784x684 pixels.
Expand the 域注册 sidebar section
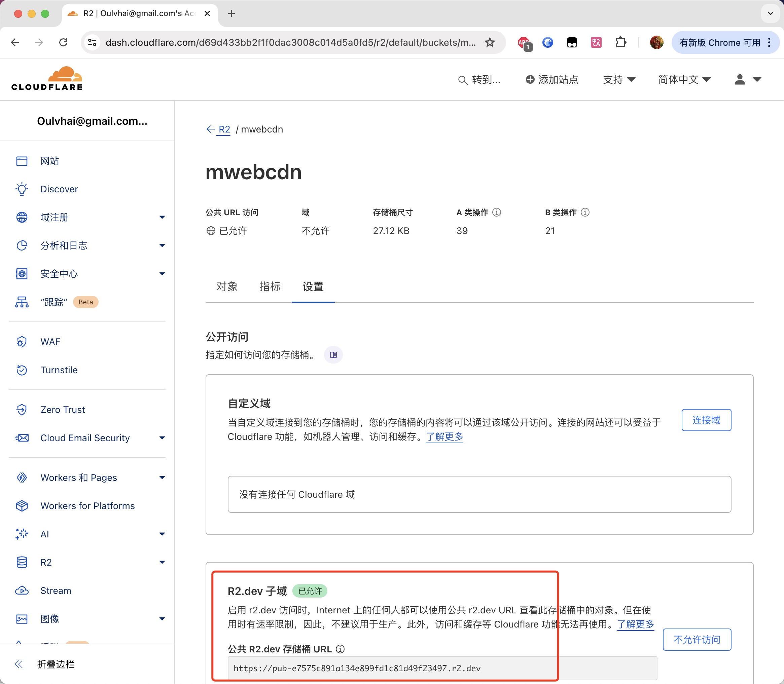coord(162,217)
